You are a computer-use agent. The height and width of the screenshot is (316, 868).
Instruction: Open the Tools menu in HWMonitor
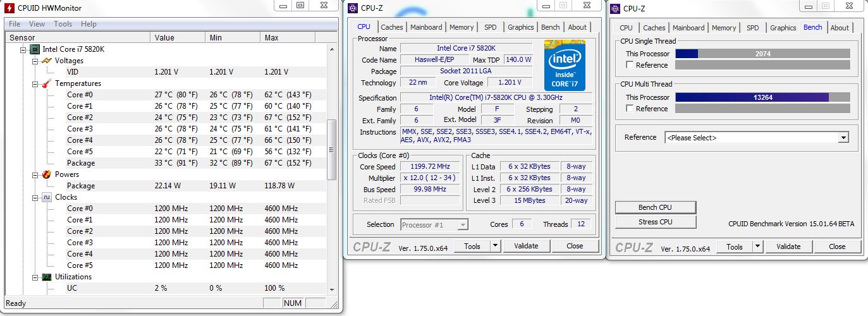tap(63, 24)
